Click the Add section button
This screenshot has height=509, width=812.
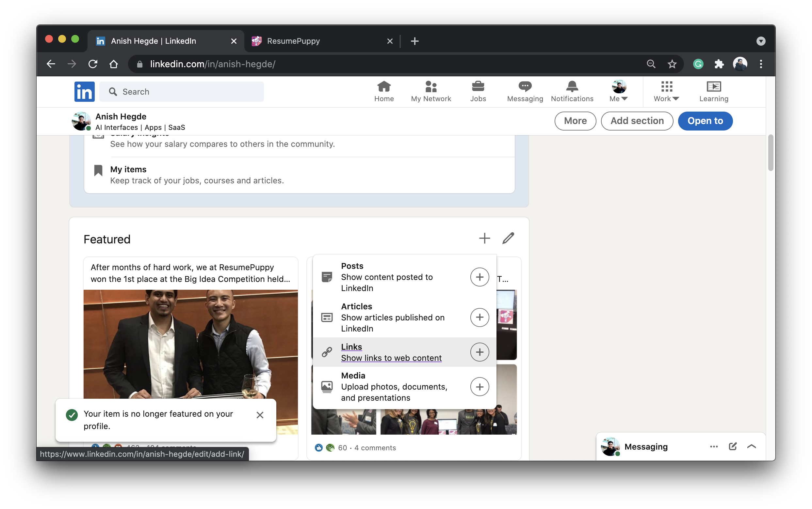pos(637,121)
